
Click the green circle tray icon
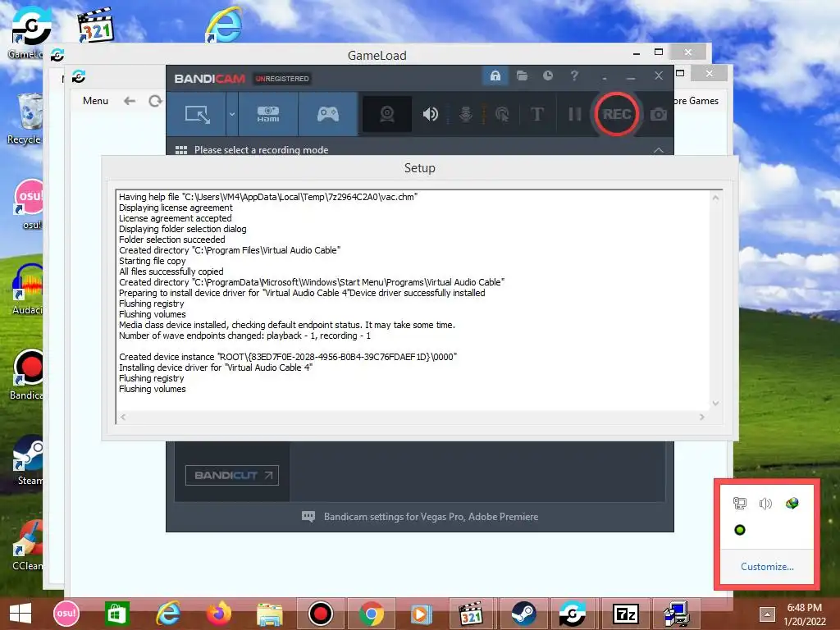coord(740,530)
